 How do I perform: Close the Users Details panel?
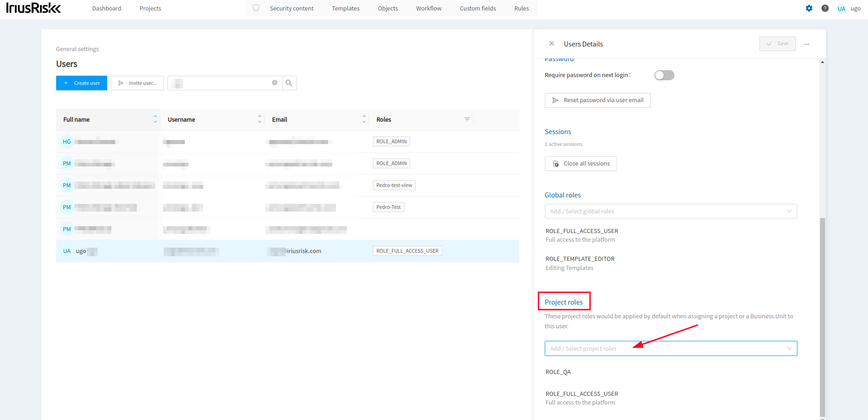552,43
